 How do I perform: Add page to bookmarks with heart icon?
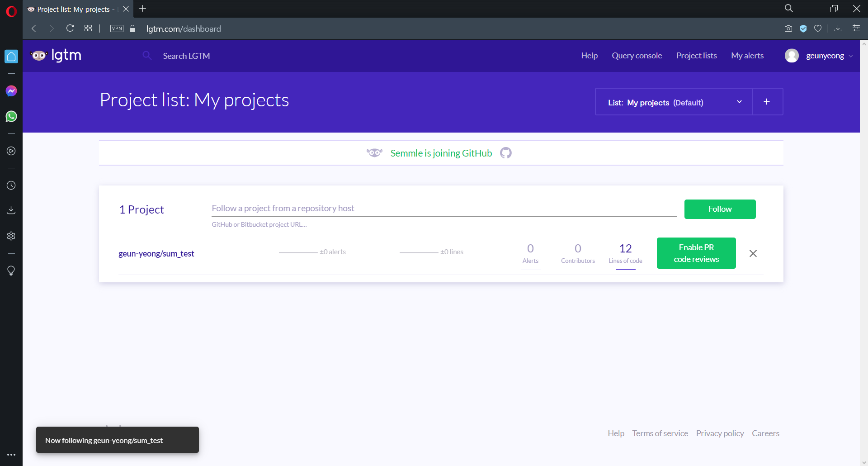(x=818, y=29)
